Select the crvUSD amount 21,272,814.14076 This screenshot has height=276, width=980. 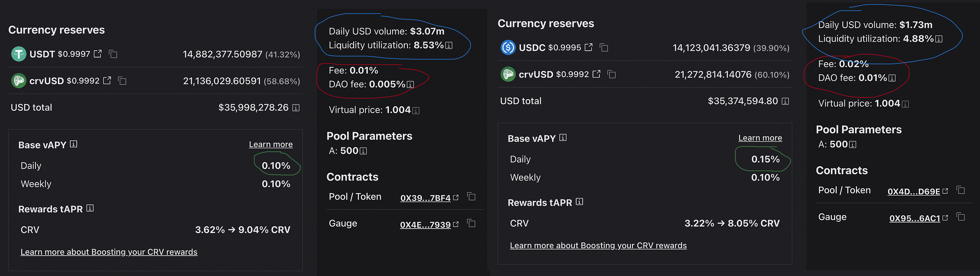[713, 74]
